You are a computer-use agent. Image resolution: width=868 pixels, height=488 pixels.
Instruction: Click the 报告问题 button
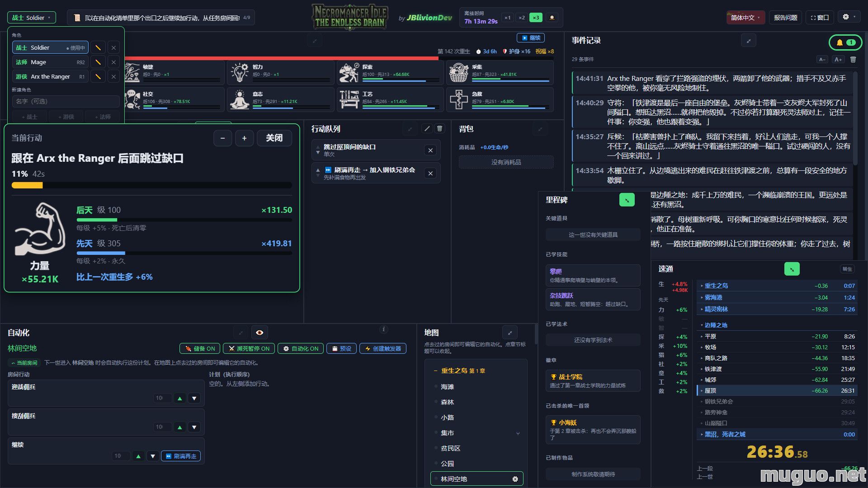[x=786, y=18]
